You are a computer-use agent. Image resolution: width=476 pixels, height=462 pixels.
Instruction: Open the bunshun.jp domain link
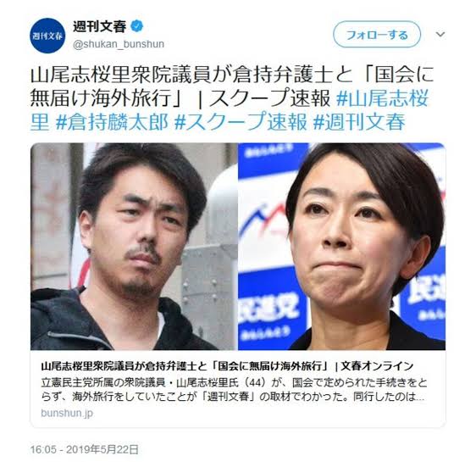coord(67,413)
